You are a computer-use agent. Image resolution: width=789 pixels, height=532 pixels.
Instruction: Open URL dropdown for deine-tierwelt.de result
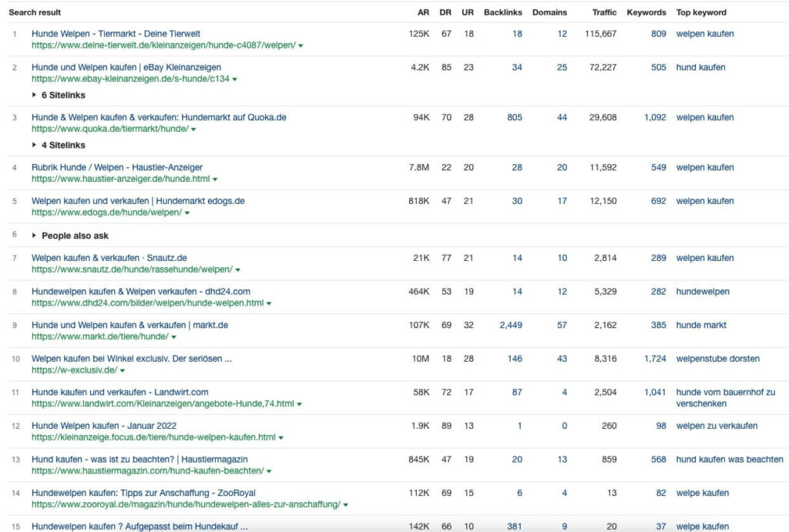coord(300,45)
